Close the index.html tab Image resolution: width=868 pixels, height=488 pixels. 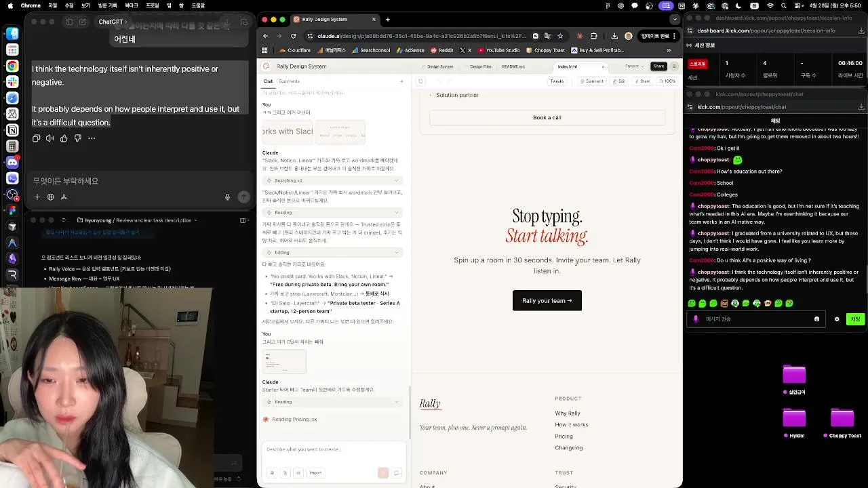coord(603,66)
